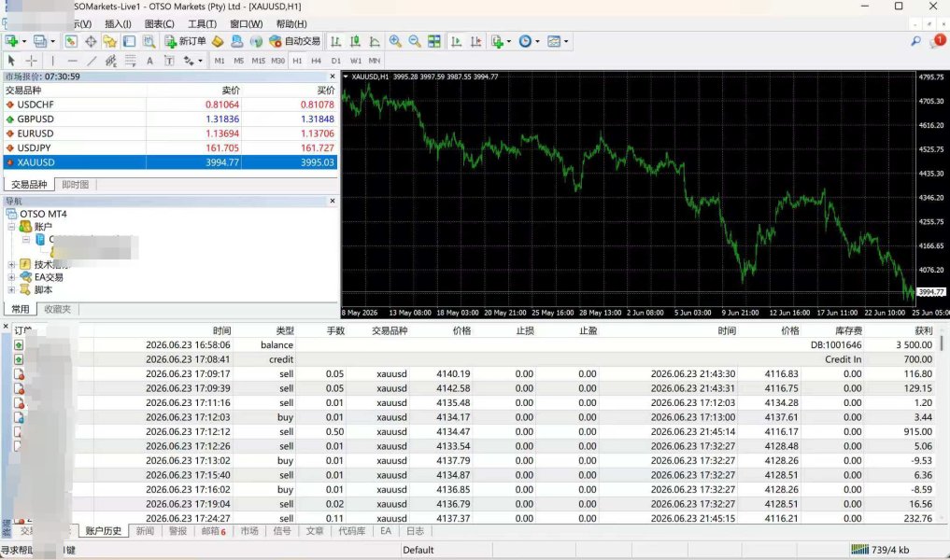Image resolution: width=950 pixels, height=560 pixels.
Task: Select the GBPUSD row in market watch
Action: (x=170, y=119)
